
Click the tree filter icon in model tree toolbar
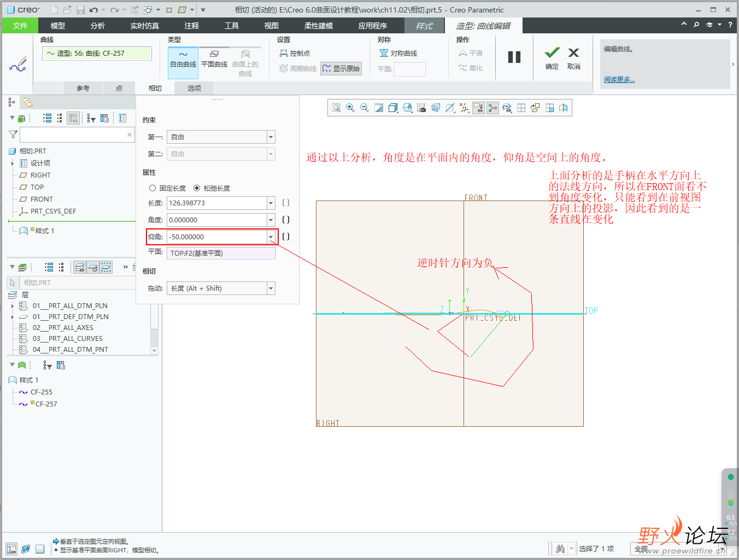click(91, 118)
